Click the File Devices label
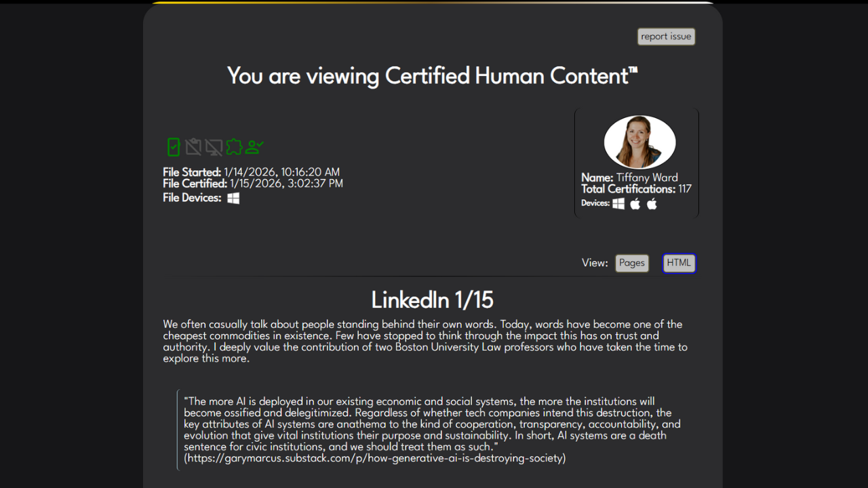868x488 pixels. (192, 198)
